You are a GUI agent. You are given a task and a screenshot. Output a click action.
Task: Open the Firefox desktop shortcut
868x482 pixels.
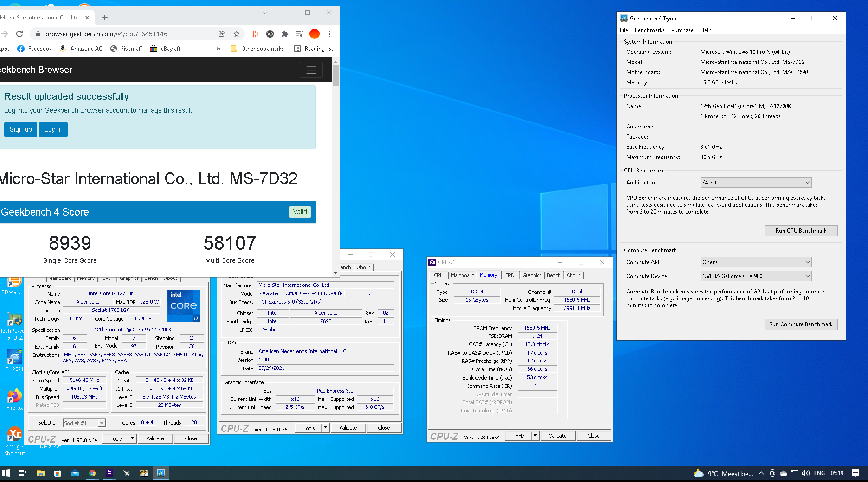(14, 400)
